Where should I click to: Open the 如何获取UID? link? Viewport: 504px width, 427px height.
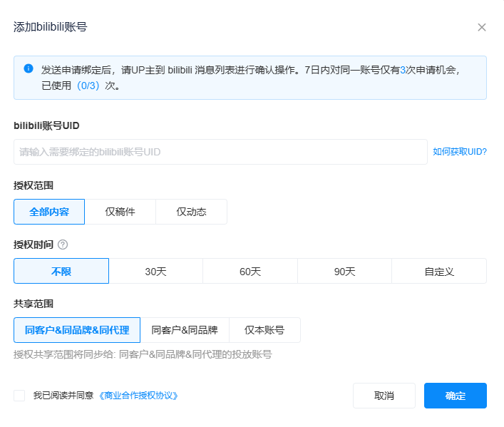459,152
